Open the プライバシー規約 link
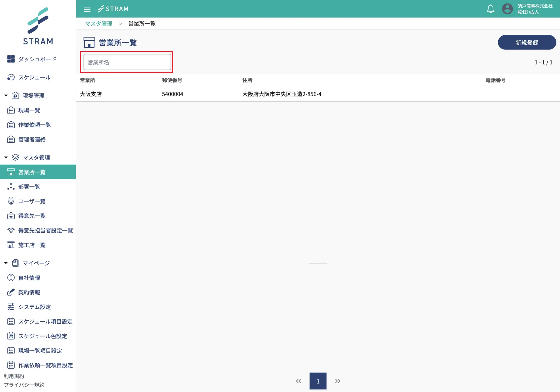560x392 pixels. point(24,385)
